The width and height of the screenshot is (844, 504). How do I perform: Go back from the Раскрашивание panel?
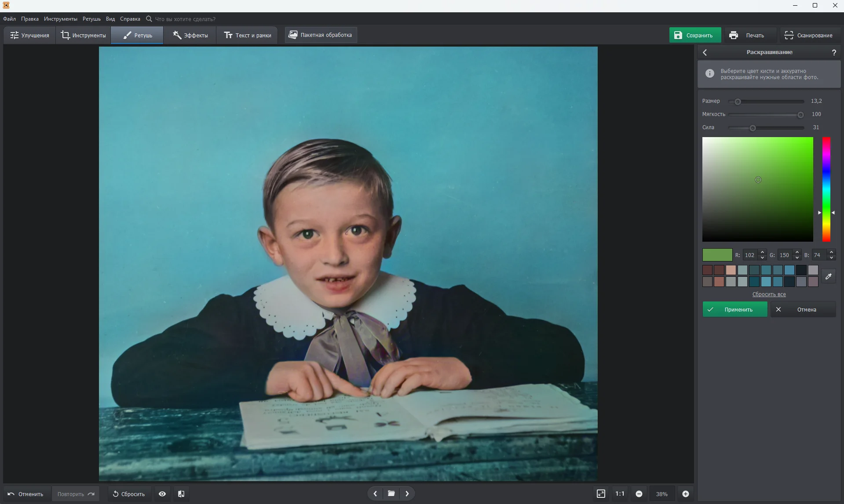pos(705,52)
